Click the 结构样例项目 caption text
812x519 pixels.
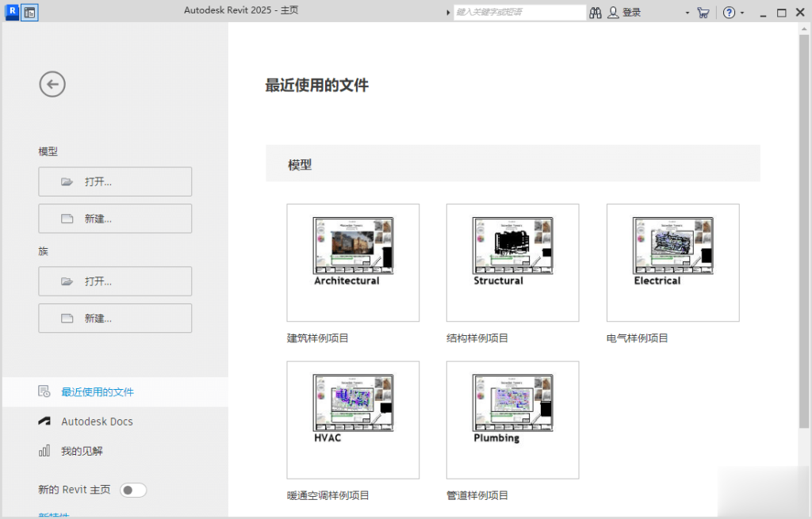coord(477,338)
